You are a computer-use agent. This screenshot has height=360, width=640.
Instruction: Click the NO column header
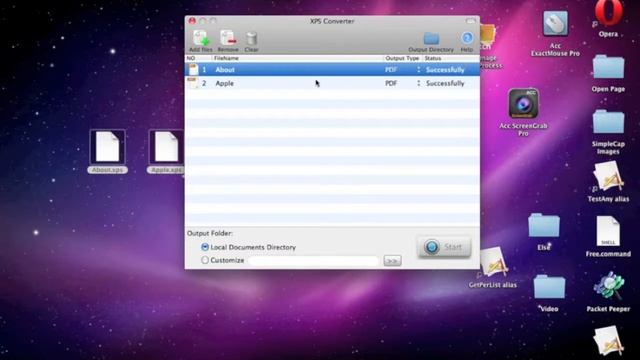pos(191,58)
